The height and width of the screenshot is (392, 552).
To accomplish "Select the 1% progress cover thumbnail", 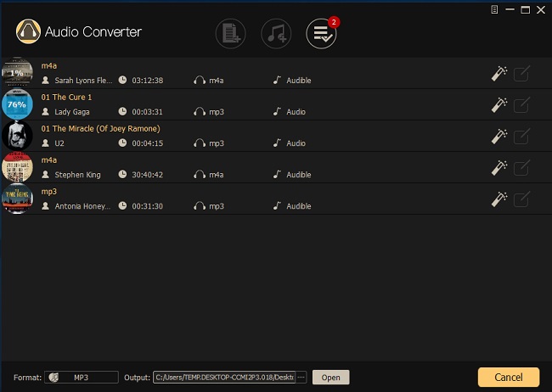I will pyautogui.click(x=17, y=72).
